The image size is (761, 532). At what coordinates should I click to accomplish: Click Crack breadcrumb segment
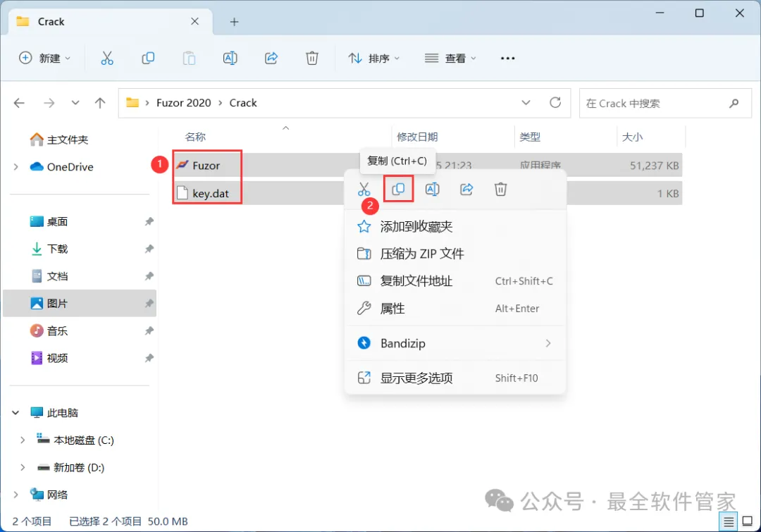point(243,103)
